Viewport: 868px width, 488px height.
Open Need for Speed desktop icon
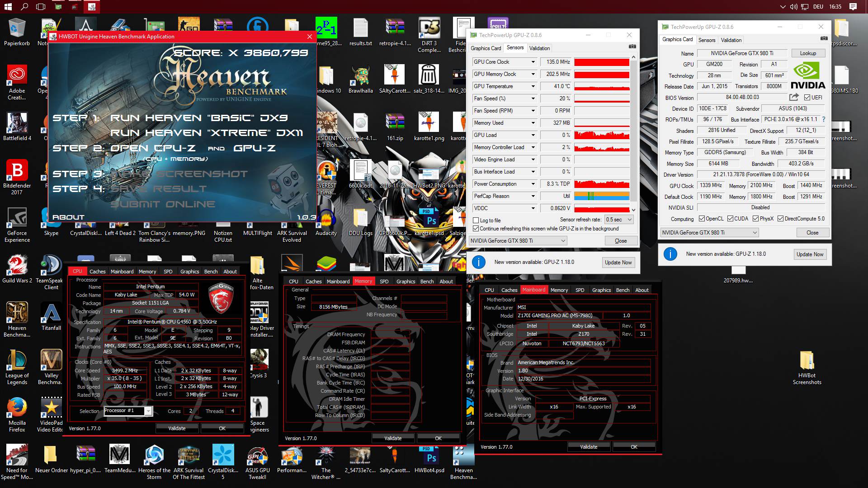click(x=17, y=462)
